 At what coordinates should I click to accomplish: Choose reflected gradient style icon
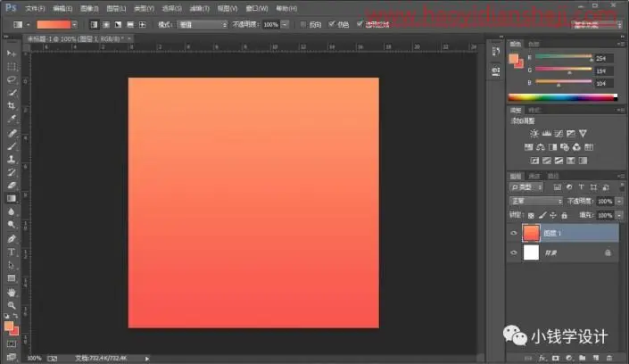coord(130,25)
